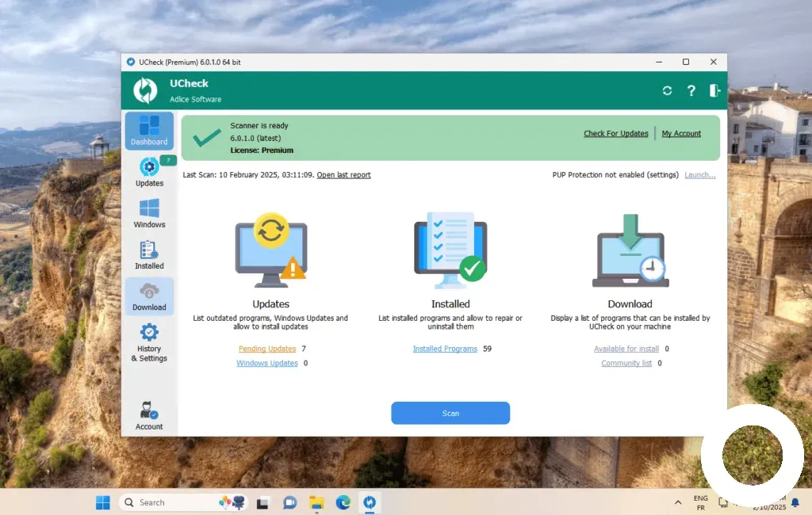Open the Community list link
This screenshot has height=515, width=812.
coord(626,364)
